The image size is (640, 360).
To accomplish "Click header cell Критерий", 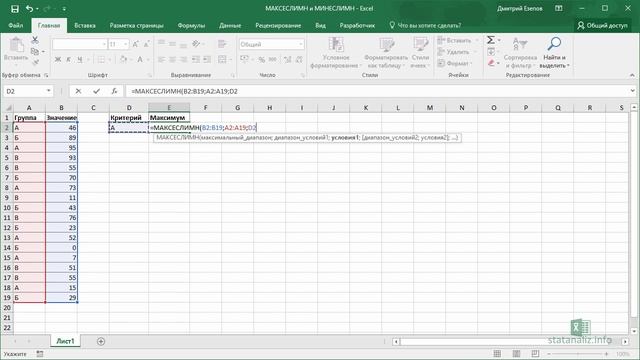I will coord(129,118).
